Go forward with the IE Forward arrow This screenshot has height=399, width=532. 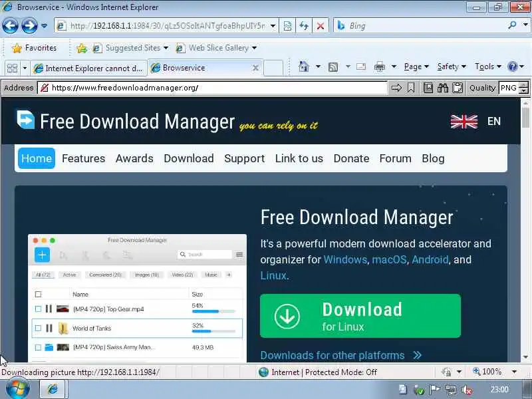click(x=29, y=25)
